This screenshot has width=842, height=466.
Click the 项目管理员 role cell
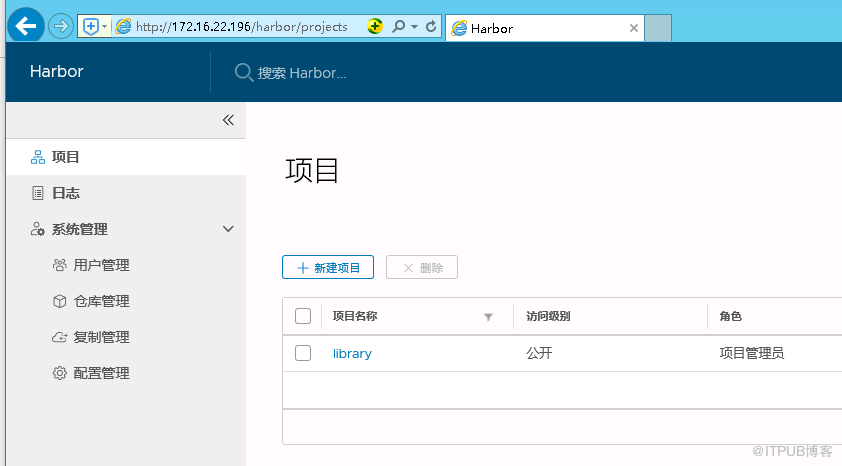click(751, 353)
